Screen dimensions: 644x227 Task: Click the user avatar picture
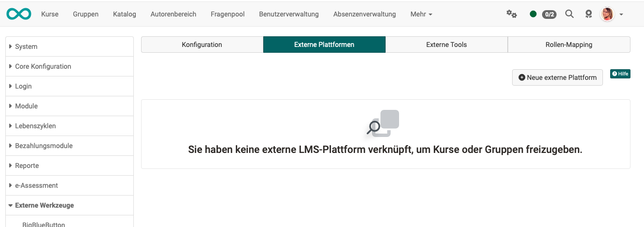click(607, 14)
